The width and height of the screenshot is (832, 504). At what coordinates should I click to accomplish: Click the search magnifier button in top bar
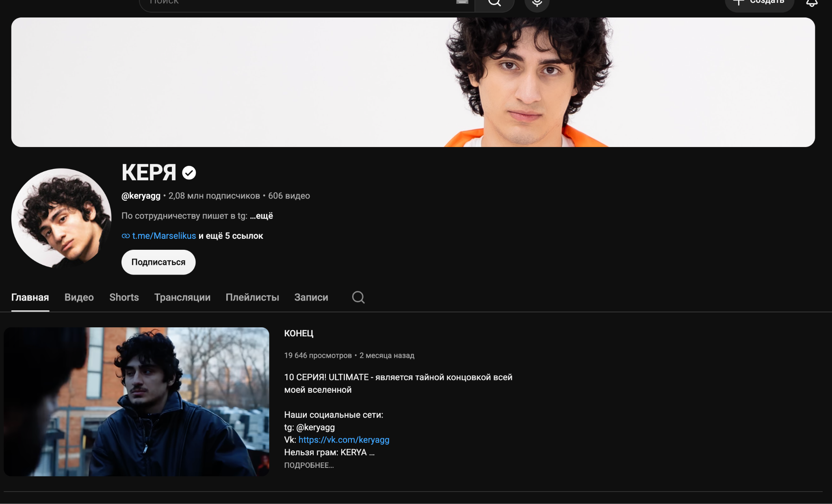pos(494,3)
